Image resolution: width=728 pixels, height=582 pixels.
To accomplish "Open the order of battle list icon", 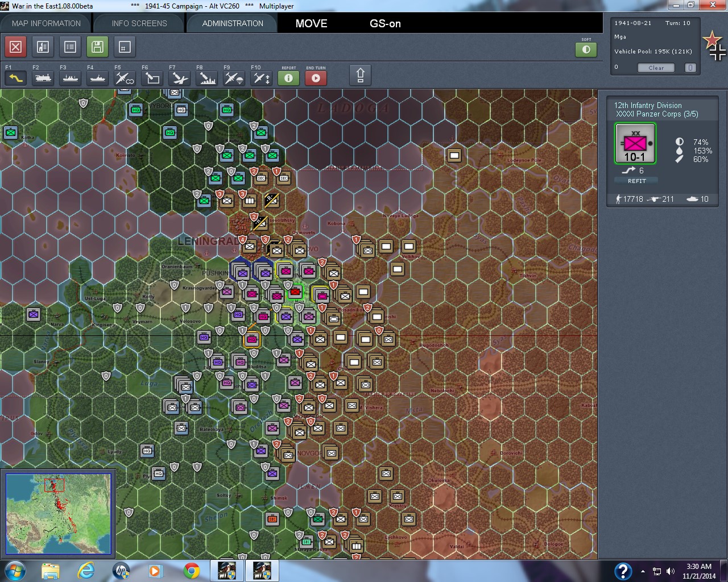I will [71, 47].
